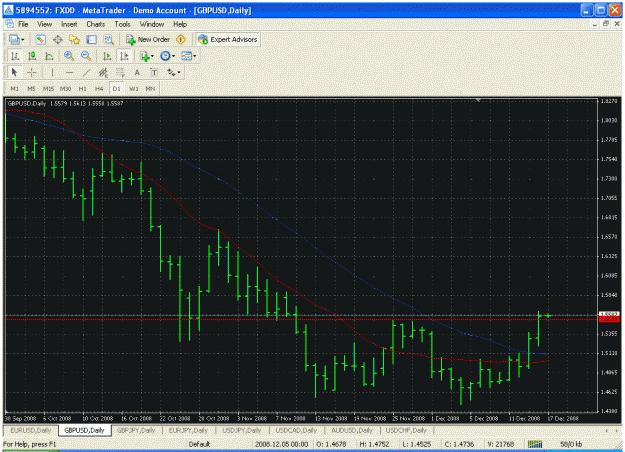The width and height of the screenshot is (625, 452).
Task: Click the New Order button
Action: pos(148,39)
